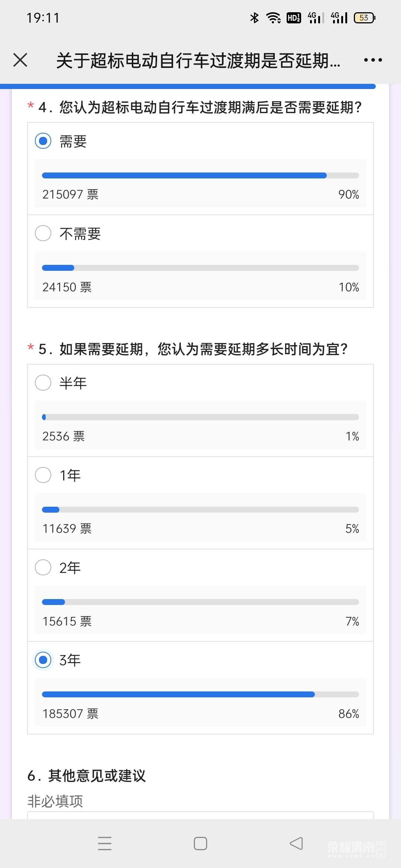The width and height of the screenshot is (401, 868).
Task: Choose the 2年 radio option
Action: [43, 568]
